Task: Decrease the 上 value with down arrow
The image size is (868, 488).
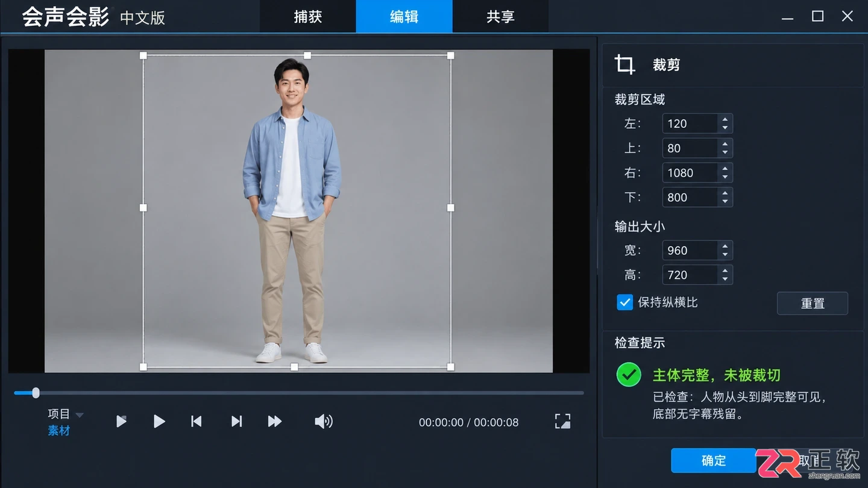Action: (x=725, y=153)
